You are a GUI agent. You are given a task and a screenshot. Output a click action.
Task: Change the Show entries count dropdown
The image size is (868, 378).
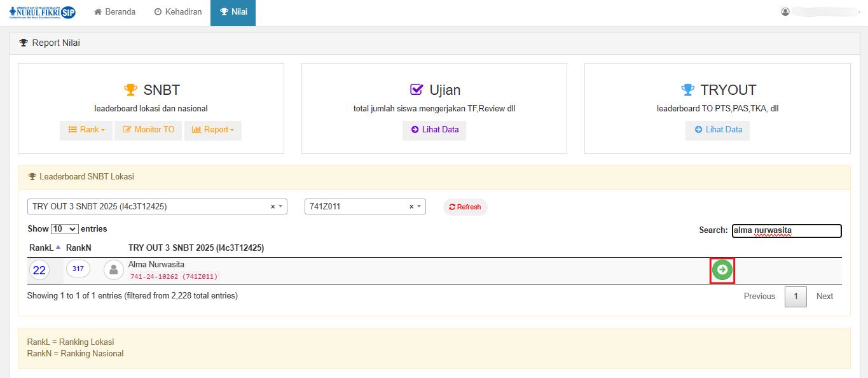click(64, 229)
